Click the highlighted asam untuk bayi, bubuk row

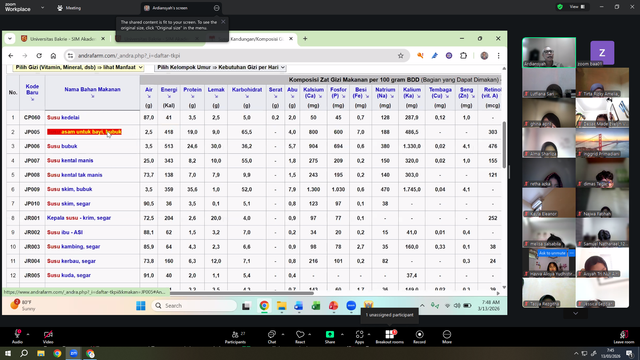click(84, 132)
